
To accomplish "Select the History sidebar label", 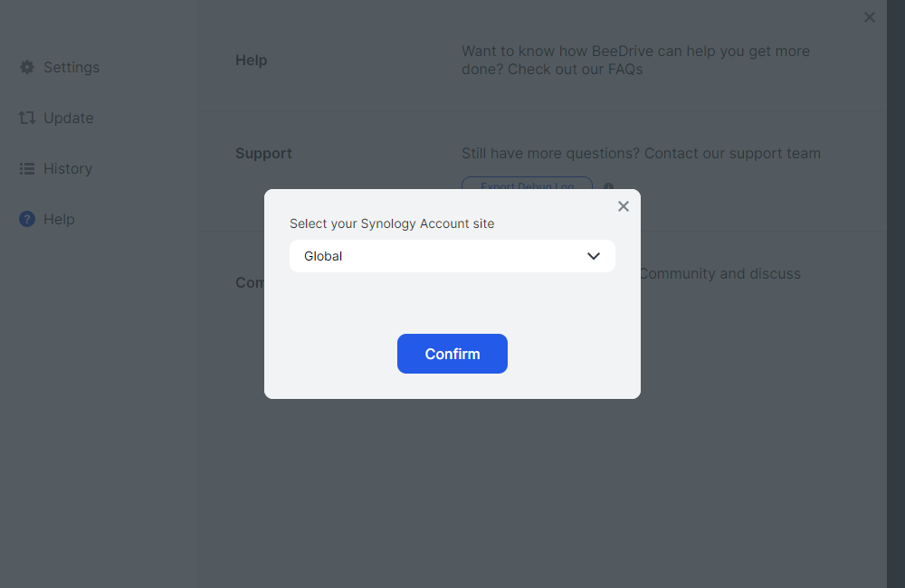I will coord(68,168).
